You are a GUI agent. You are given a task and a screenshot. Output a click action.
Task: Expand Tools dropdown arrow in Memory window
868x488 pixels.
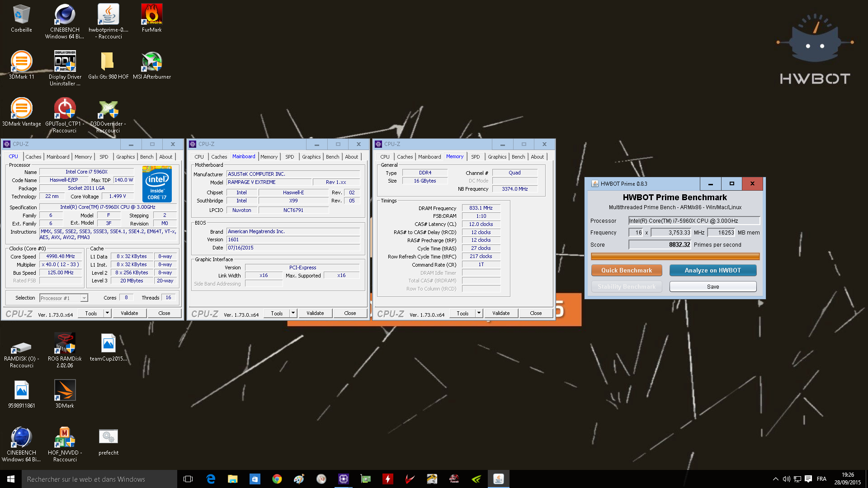click(479, 313)
